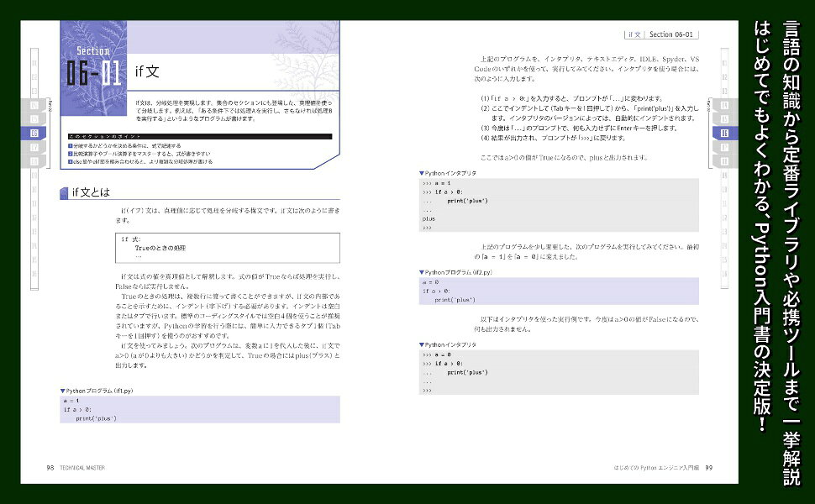Toggle chapter tab 06 on right page edge
The height and width of the screenshot is (504, 815).
point(724,133)
